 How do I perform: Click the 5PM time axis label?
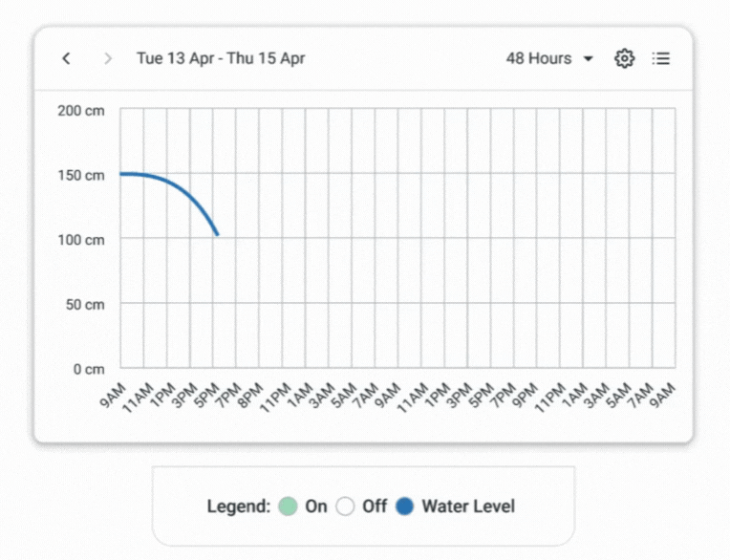tap(204, 394)
